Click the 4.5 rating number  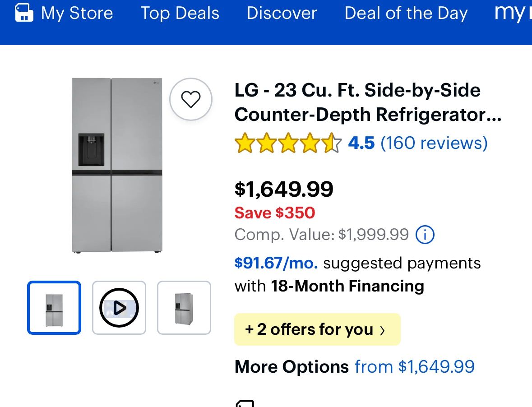(x=361, y=143)
